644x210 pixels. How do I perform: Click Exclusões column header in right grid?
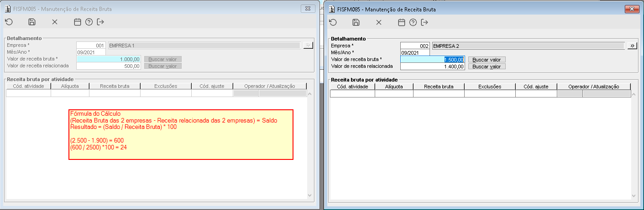[490, 86]
